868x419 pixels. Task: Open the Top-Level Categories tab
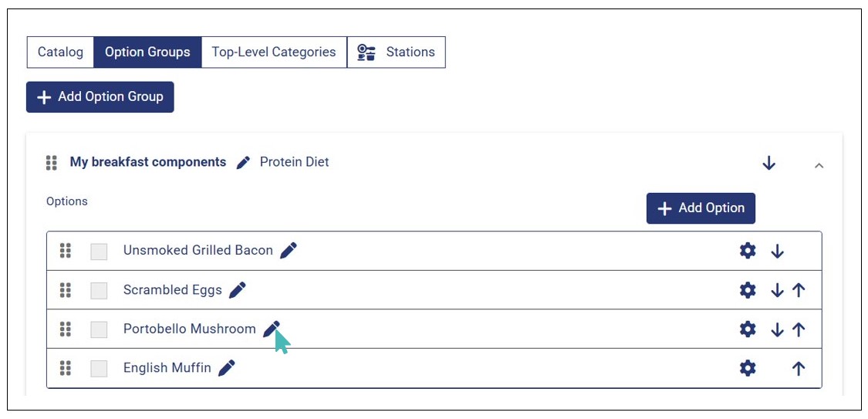(x=274, y=52)
